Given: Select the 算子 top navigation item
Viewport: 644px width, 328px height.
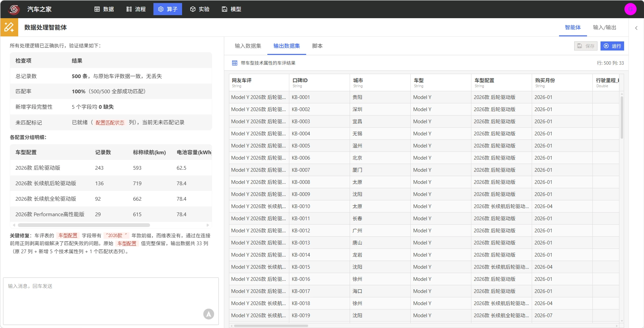Looking at the screenshot, I should [168, 9].
